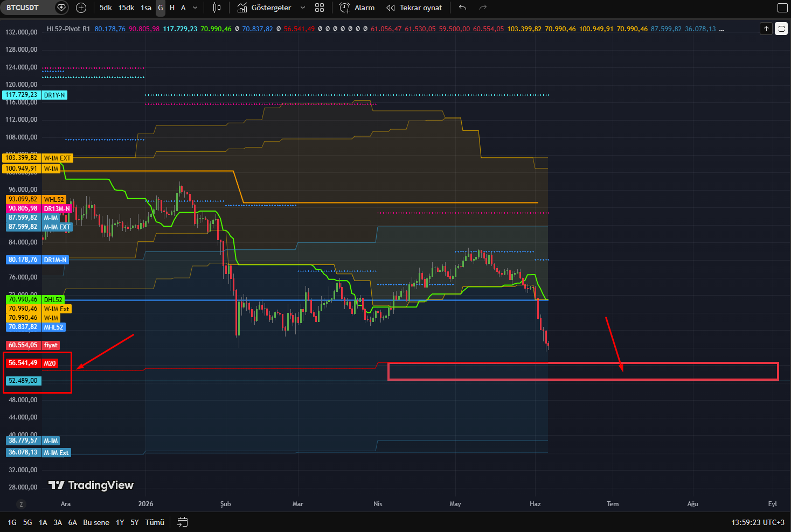This screenshot has height=532, width=791.
Task: Show Tümü full date range
Action: coord(155,522)
